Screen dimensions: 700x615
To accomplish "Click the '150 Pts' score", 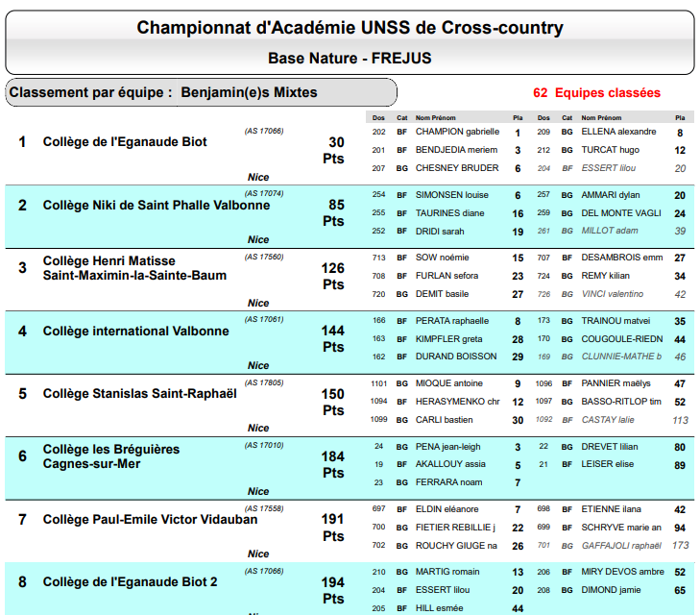I will pos(333,403).
